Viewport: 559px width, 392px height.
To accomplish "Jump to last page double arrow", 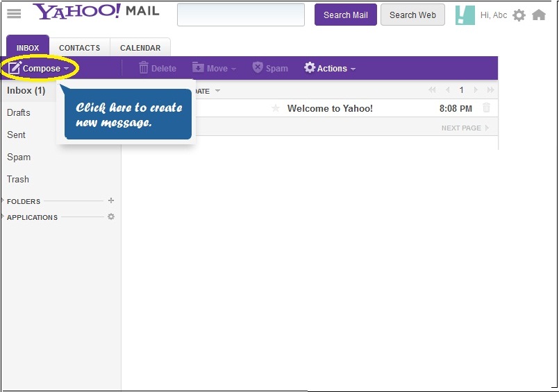I will pos(490,90).
